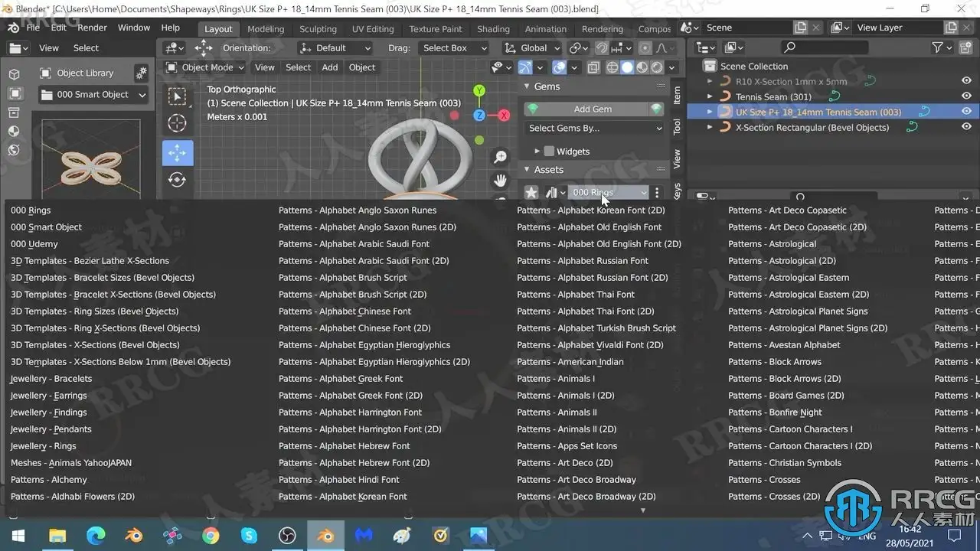Hide the X-Section Rectangular (Bevel Objects) collection
This screenshot has height=551, width=980.
(966, 127)
